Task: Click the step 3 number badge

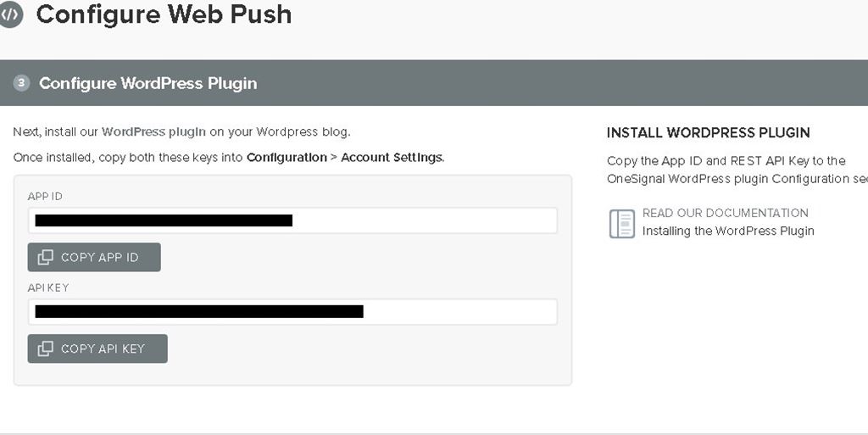Action: coord(22,83)
